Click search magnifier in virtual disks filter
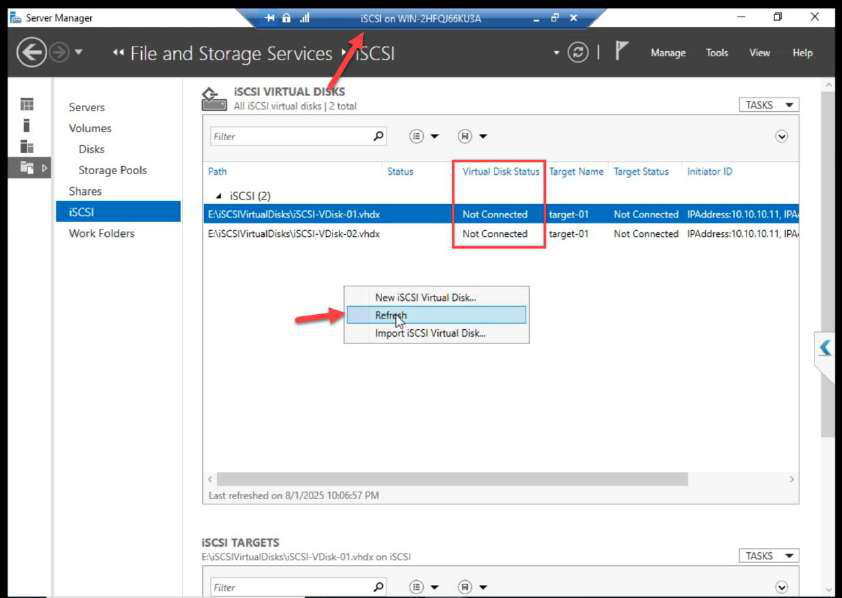 (x=379, y=136)
